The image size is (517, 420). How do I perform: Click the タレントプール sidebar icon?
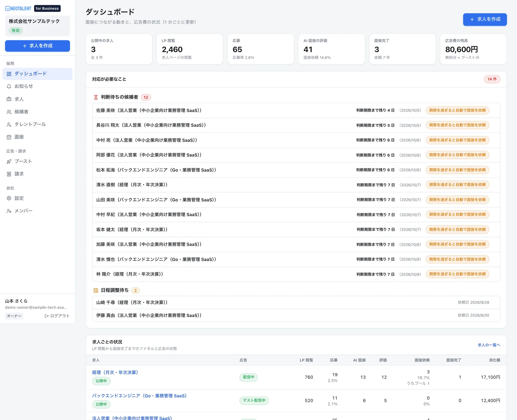pyautogui.click(x=9, y=124)
